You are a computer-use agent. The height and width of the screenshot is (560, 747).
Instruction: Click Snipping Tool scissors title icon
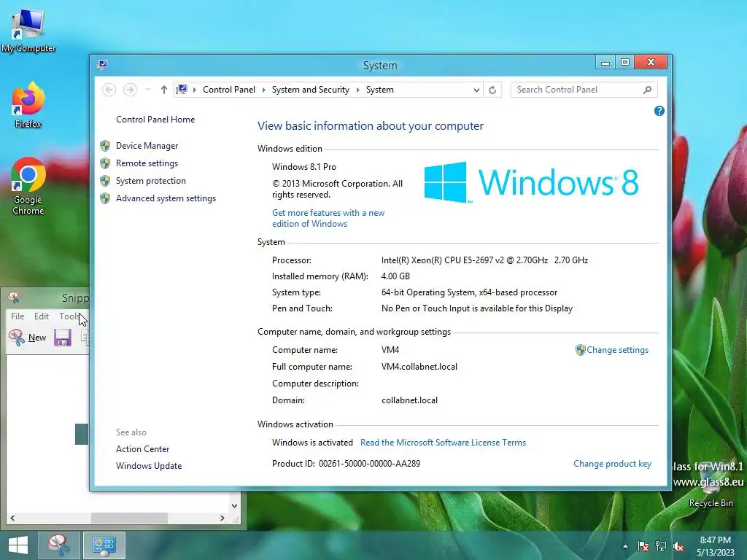tap(14, 297)
